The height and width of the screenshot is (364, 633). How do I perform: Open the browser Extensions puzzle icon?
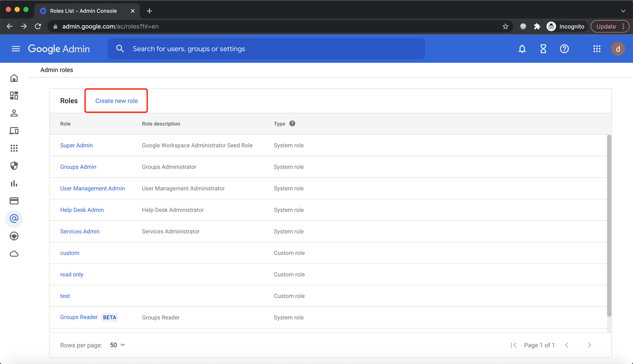click(537, 26)
